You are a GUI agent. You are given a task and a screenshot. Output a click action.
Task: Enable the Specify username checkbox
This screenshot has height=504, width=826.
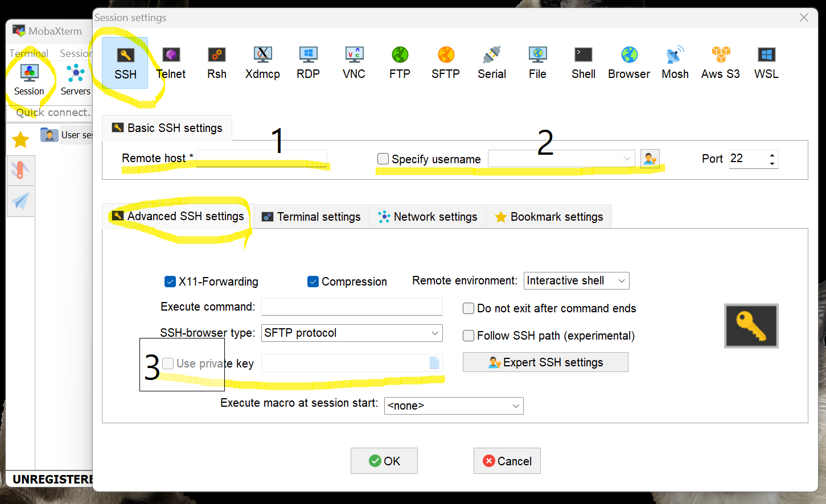click(x=383, y=159)
